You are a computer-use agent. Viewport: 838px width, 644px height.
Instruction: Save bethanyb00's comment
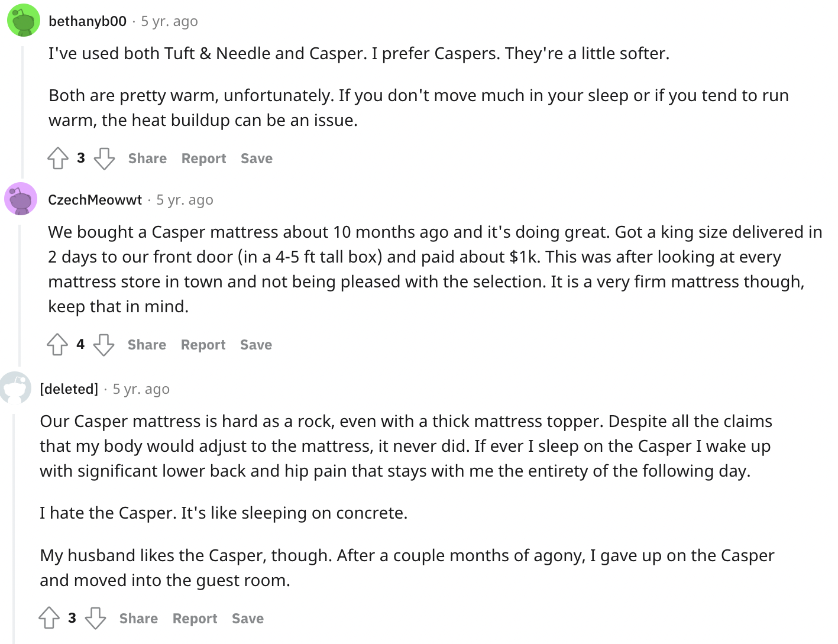point(257,158)
